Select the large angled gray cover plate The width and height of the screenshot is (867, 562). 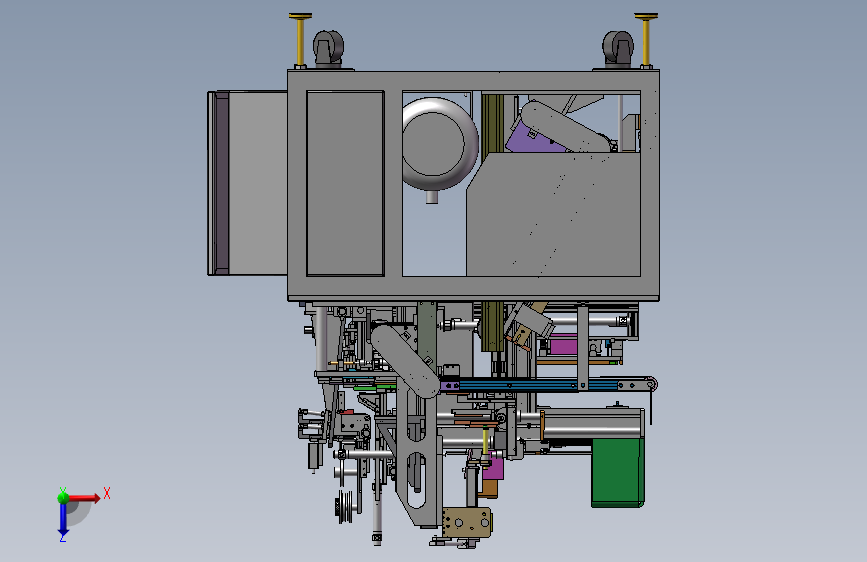point(553,216)
